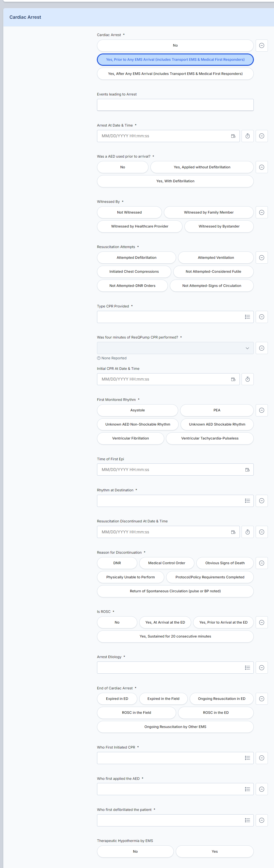Click minus icon next to Cardiac Arrest options
The height and width of the screenshot is (868, 274).
click(x=261, y=45)
